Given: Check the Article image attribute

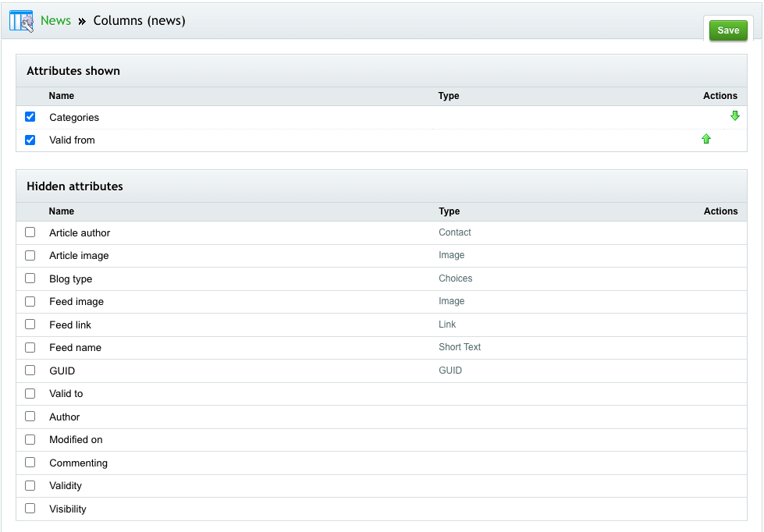Looking at the screenshot, I should click(30, 255).
